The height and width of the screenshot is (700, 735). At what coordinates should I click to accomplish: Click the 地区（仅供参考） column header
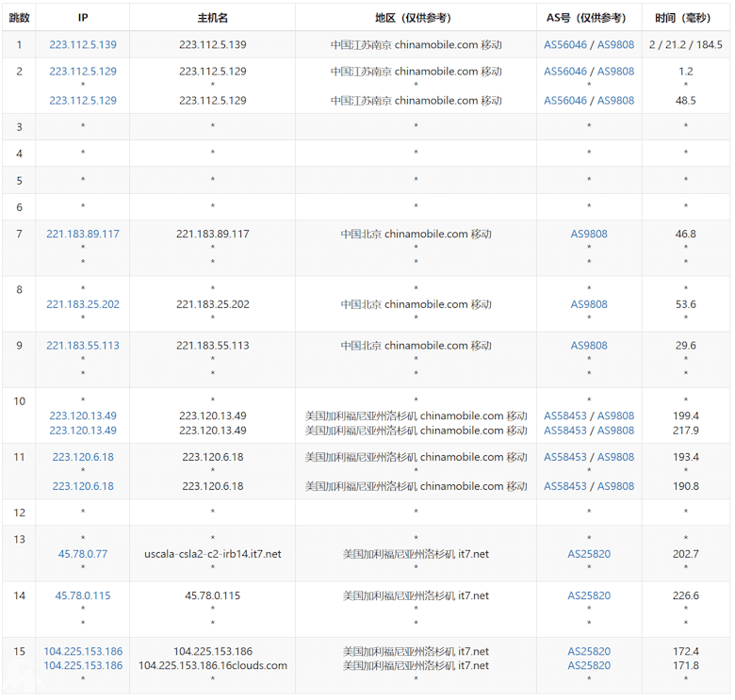click(416, 18)
